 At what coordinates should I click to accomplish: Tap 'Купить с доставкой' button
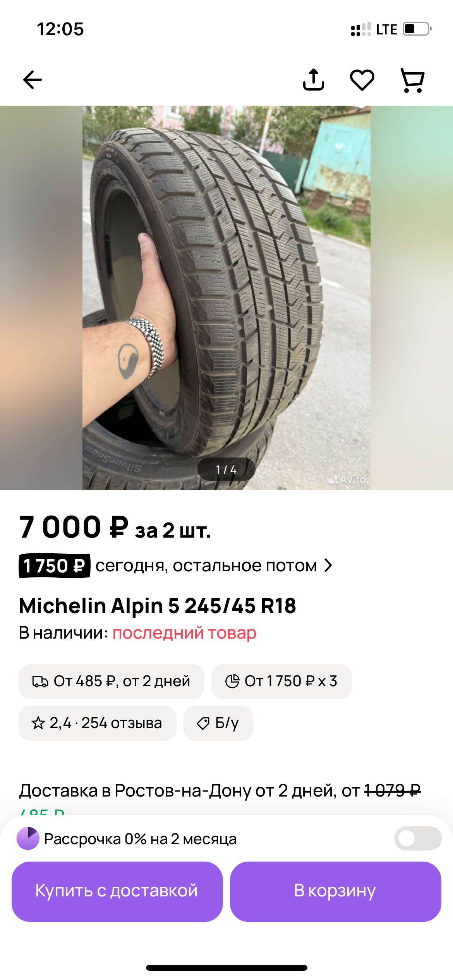pyautogui.click(x=117, y=891)
